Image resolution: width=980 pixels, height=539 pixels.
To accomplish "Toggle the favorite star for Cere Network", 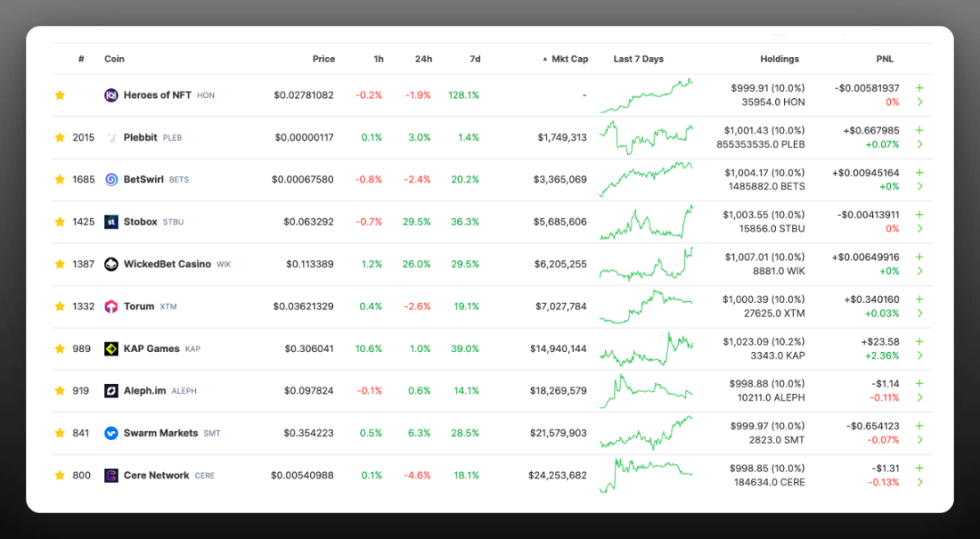I will coord(60,475).
